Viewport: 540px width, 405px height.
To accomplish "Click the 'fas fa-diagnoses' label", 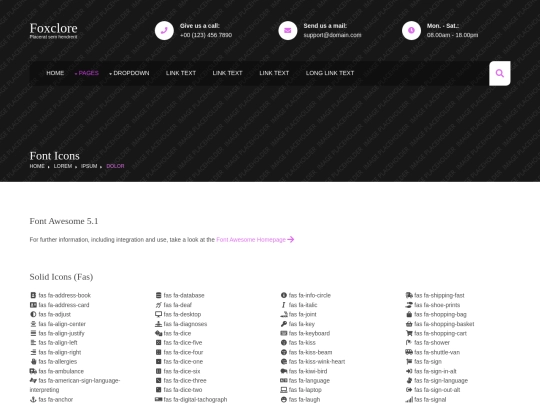I will [x=185, y=324].
